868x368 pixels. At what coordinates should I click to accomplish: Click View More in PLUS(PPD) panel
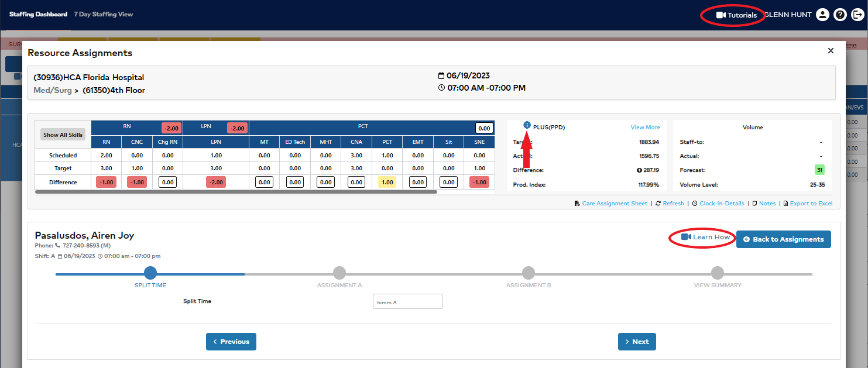click(645, 127)
